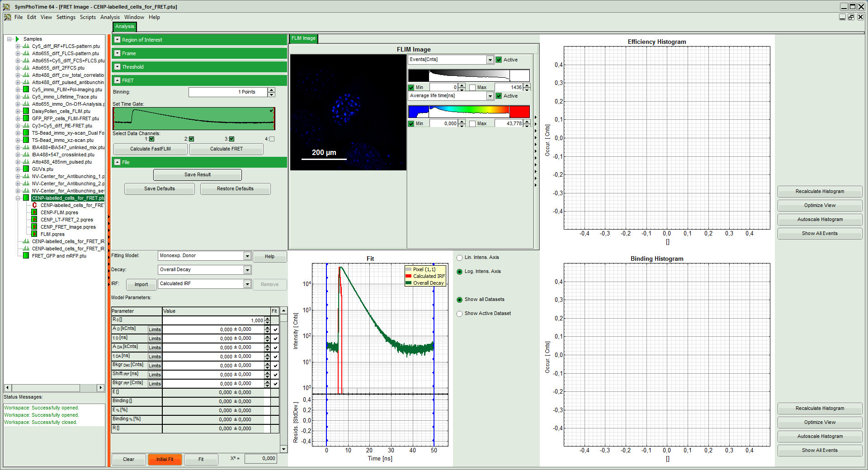Click the rainbow lifetime color scale bar

(x=469, y=112)
